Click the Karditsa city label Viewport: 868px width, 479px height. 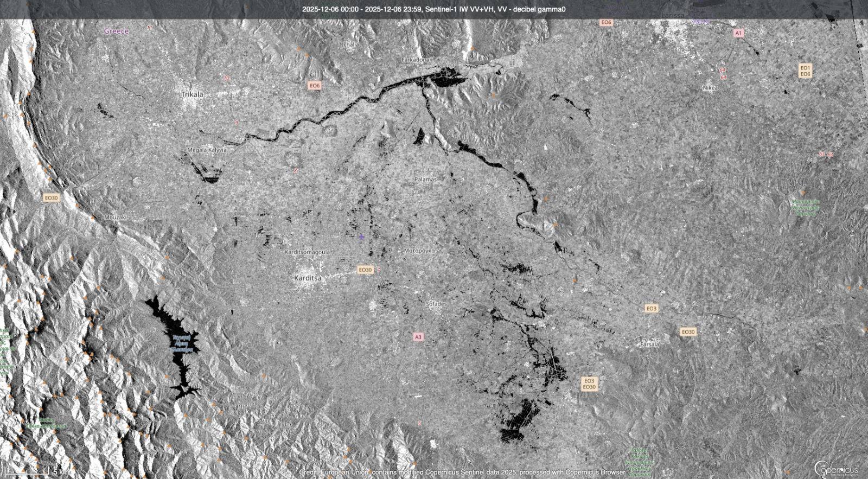tap(307, 278)
